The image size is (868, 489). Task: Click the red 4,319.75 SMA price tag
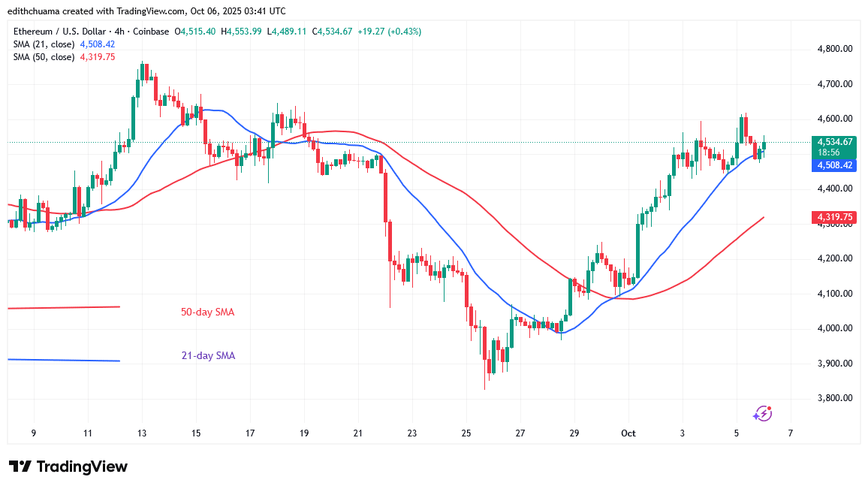pyautogui.click(x=833, y=217)
